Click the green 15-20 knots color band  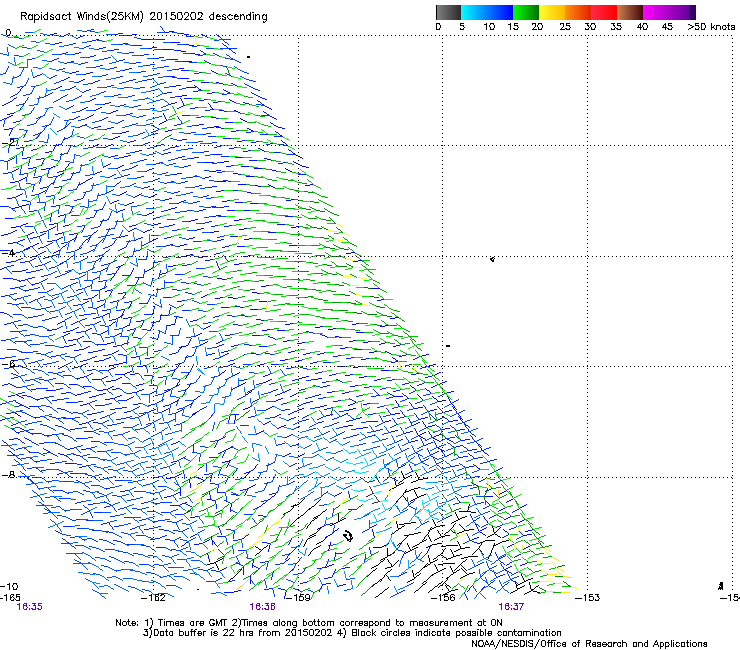click(x=526, y=12)
